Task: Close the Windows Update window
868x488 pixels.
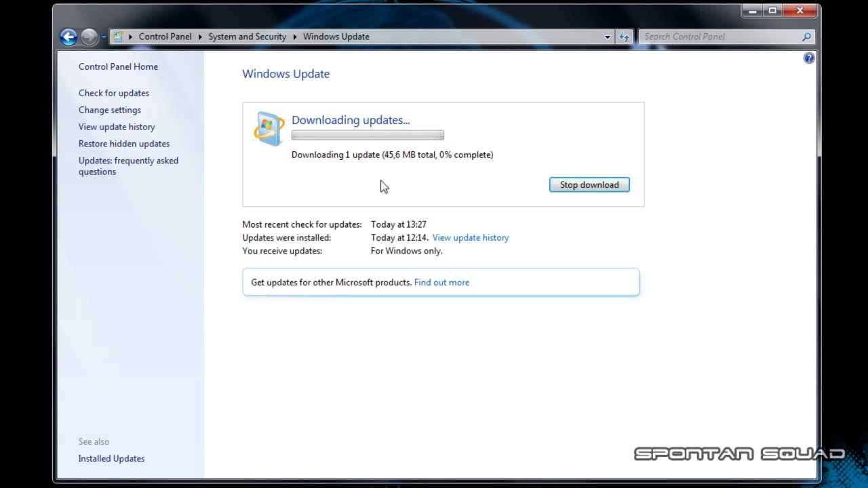Action: [x=800, y=11]
